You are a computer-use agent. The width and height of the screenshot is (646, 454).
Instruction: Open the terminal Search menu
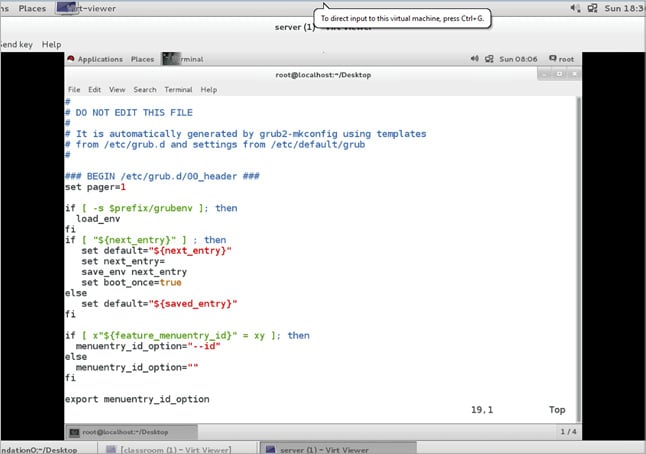(x=145, y=89)
